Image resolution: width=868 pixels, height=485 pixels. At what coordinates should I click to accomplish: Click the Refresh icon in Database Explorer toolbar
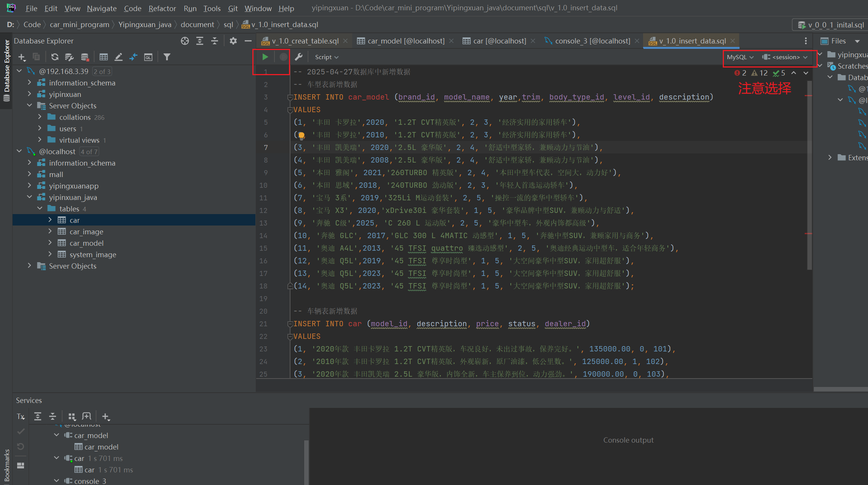click(x=55, y=57)
